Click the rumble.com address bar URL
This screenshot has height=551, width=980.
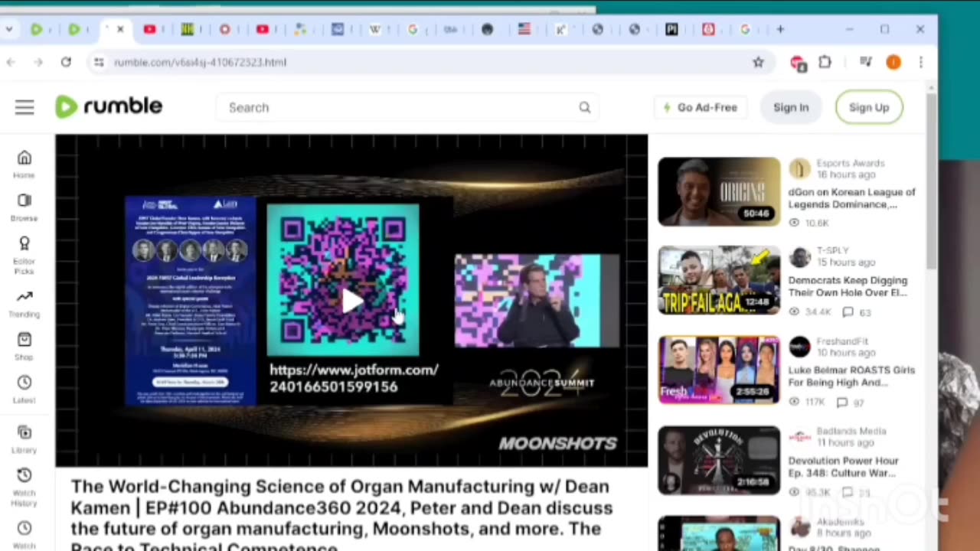pyautogui.click(x=201, y=62)
